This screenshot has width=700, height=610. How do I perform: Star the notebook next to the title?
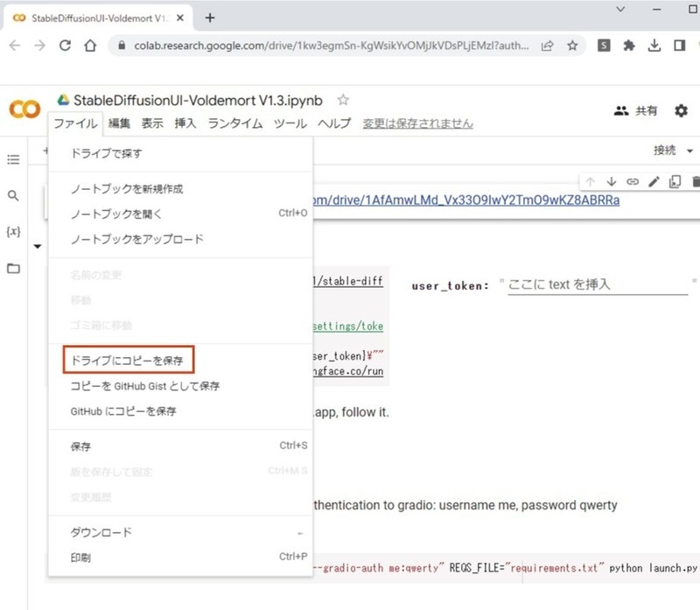[343, 100]
